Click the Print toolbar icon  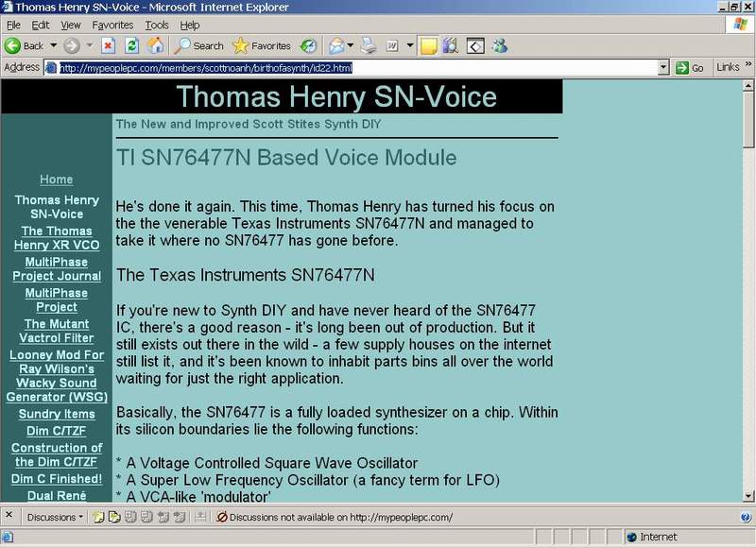pos(369,45)
